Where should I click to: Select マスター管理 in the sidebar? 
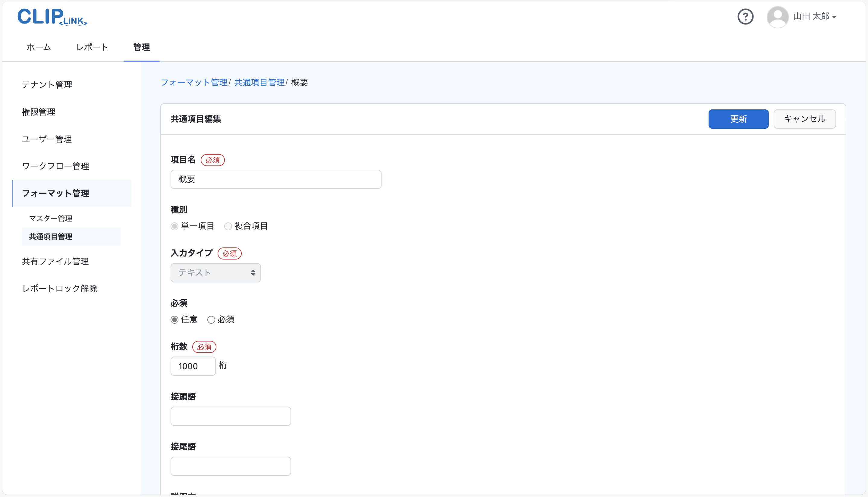[x=51, y=218]
